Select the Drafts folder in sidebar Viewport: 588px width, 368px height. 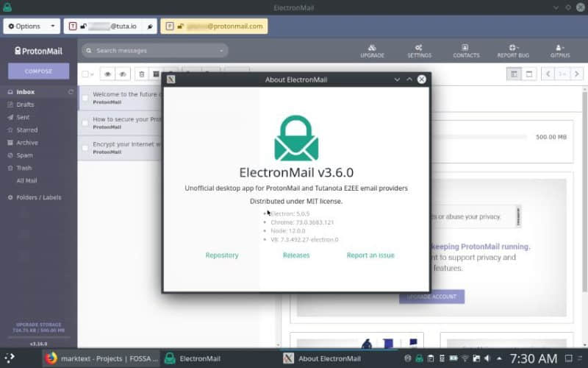pyautogui.click(x=25, y=105)
